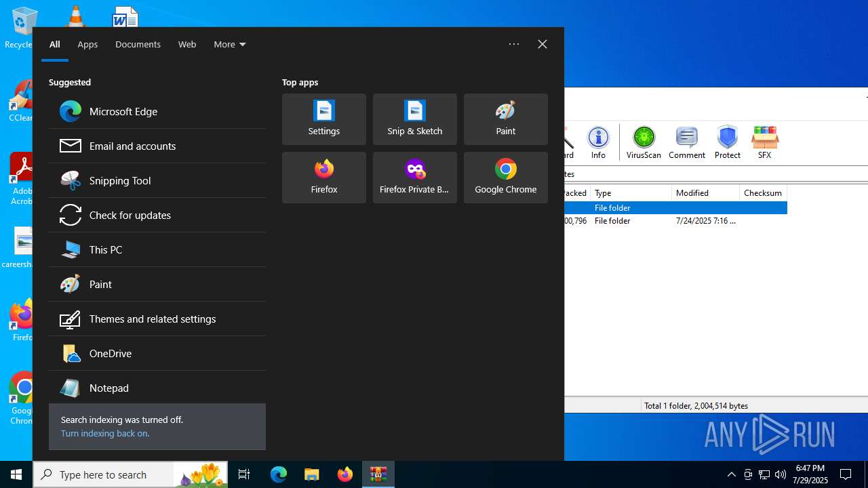Open Settings tile in Top apps
The image size is (868, 488).
pyautogui.click(x=324, y=119)
